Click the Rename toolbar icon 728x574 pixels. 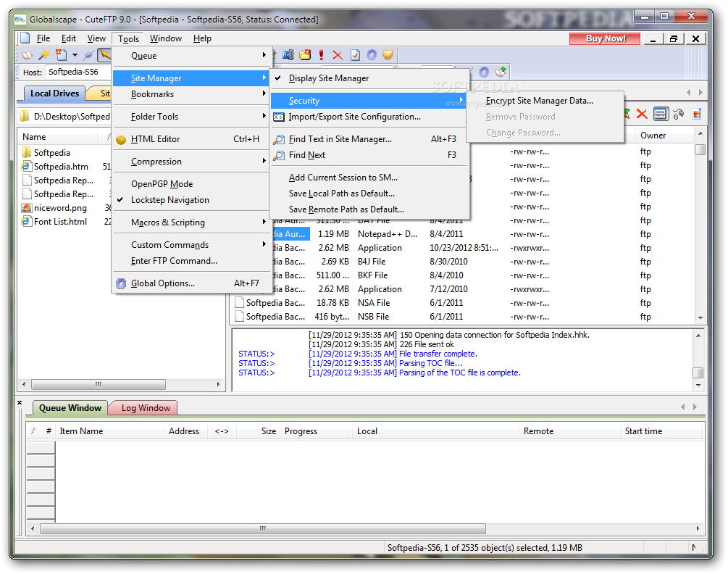coord(288,55)
